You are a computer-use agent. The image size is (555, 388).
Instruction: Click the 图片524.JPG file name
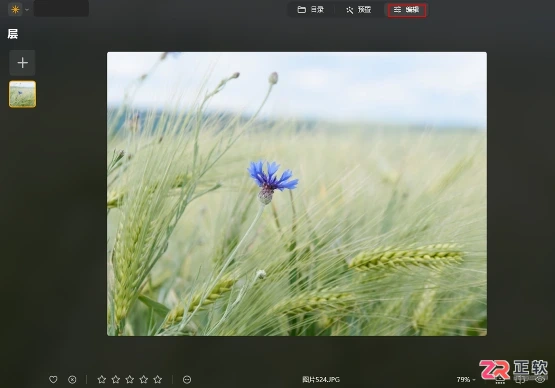coord(321,380)
